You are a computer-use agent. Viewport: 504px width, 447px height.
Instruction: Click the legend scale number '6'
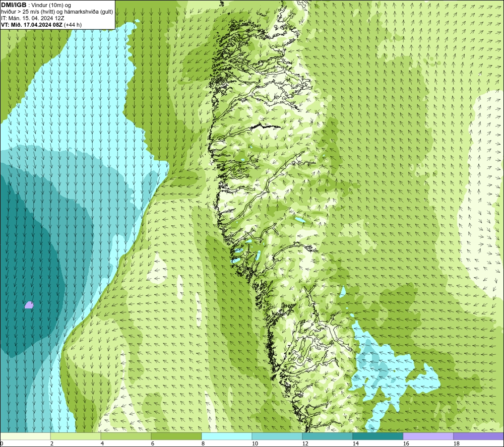(x=153, y=443)
